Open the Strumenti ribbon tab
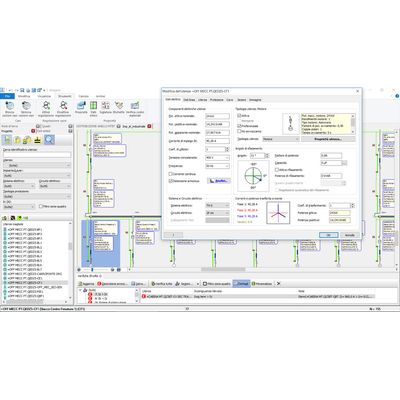 (x=65, y=96)
